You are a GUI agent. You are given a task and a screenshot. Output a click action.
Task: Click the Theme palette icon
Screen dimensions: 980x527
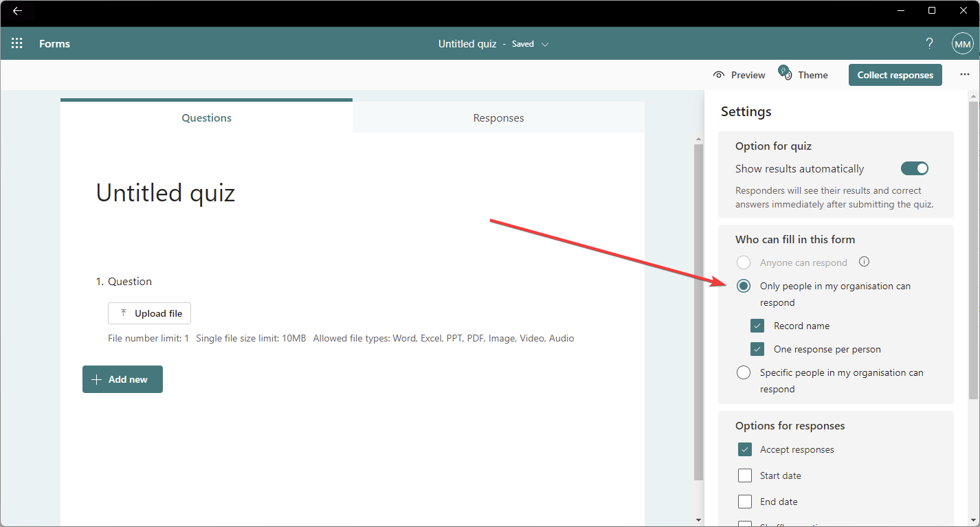point(786,72)
